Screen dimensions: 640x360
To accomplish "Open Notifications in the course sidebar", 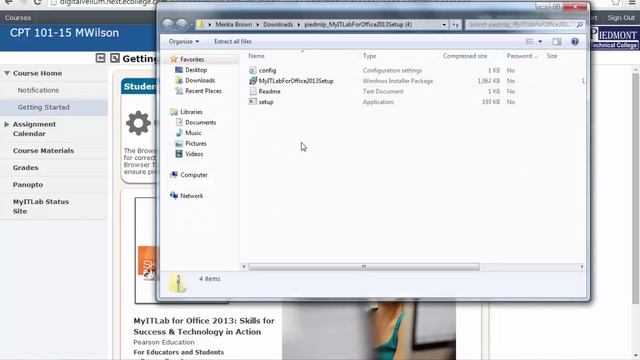I will click(x=38, y=90).
